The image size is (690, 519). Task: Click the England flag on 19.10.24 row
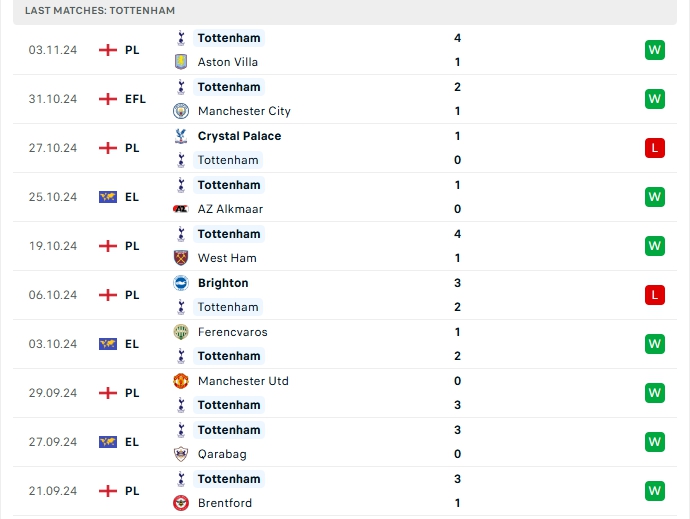click(108, 246)
